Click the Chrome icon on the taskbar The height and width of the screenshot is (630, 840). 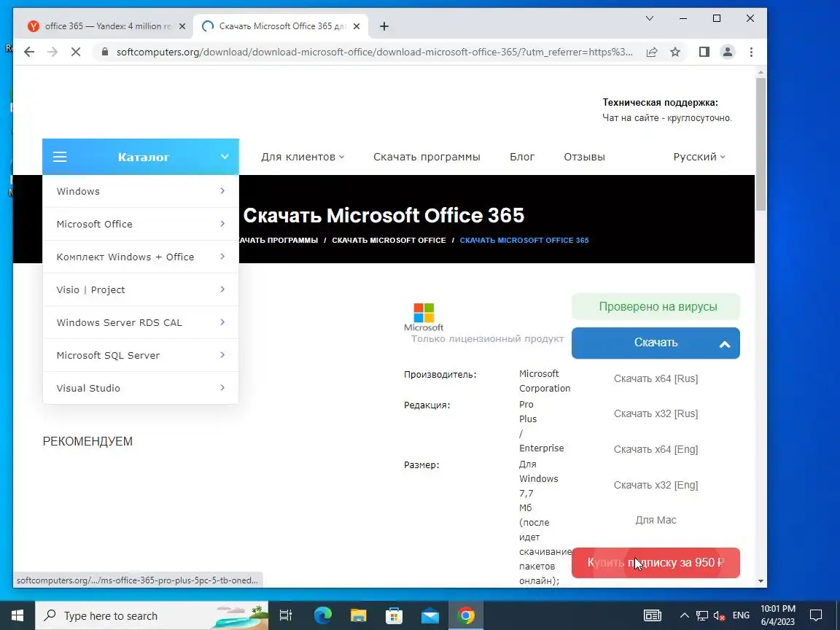click(x=465, y=615)
